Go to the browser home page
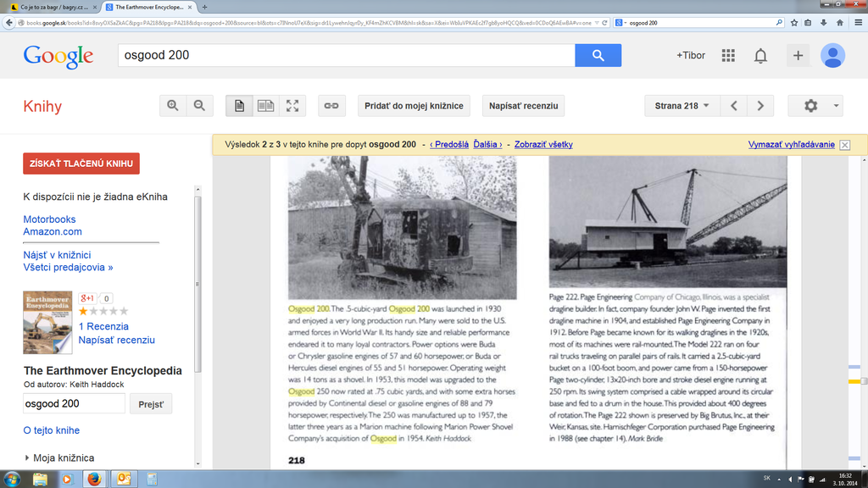 pyautogui.click(x=840, y=23)
